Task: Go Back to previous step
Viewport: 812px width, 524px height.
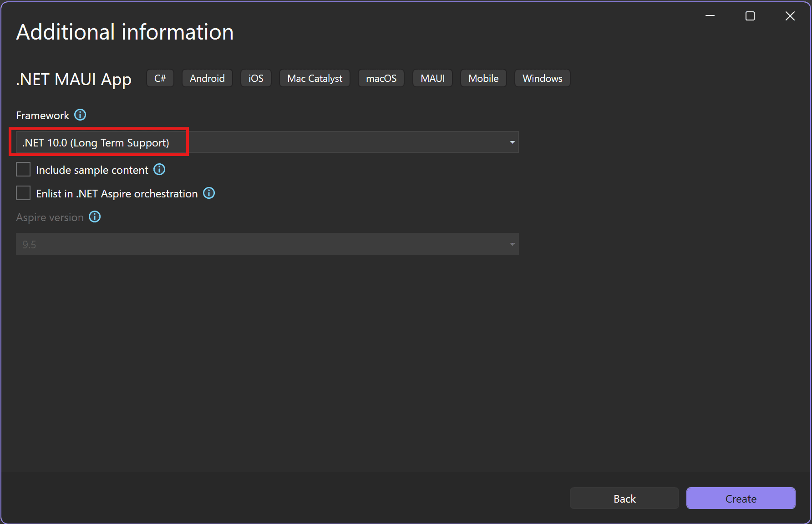Action: 624,499
